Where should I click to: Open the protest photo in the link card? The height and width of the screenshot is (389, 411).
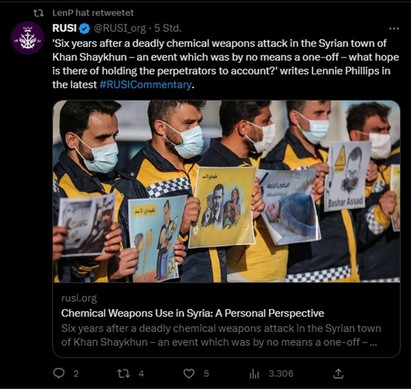[226, 191]
